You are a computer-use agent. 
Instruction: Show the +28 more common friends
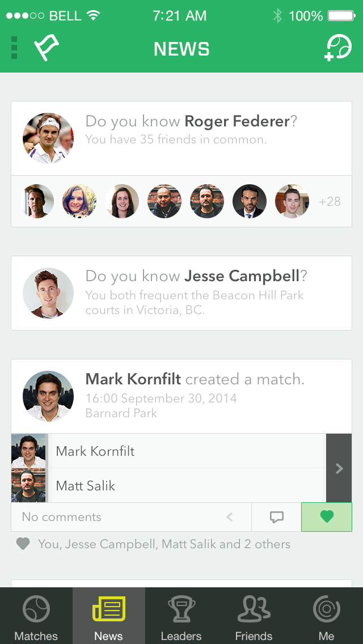coord(330,202)
